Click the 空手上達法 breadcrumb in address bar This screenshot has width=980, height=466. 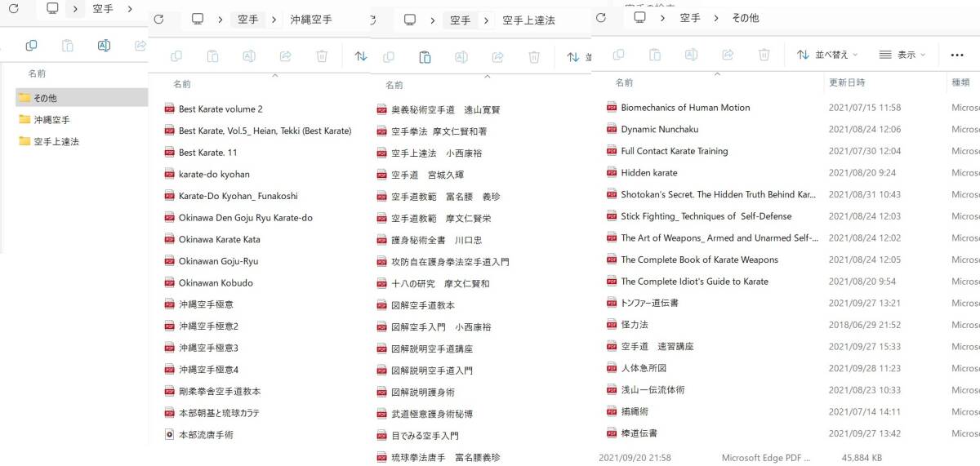pos(528,20)
